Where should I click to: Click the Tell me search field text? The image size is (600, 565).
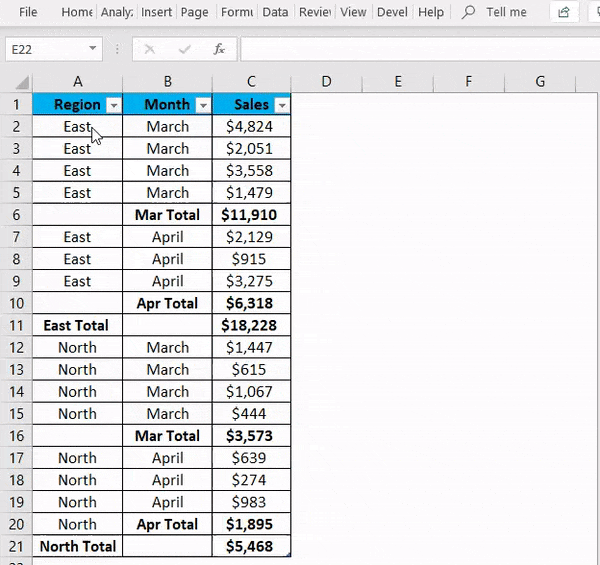click(506, 12)
